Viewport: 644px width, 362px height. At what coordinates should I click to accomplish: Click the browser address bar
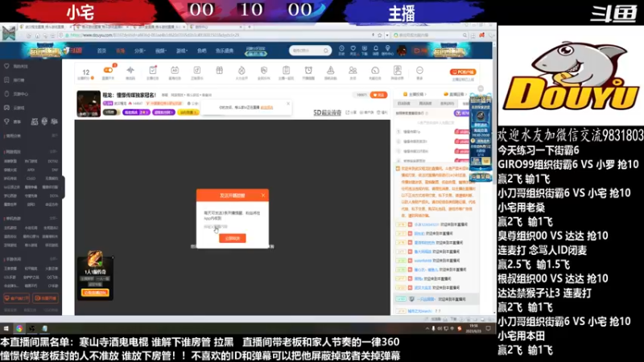217,35
